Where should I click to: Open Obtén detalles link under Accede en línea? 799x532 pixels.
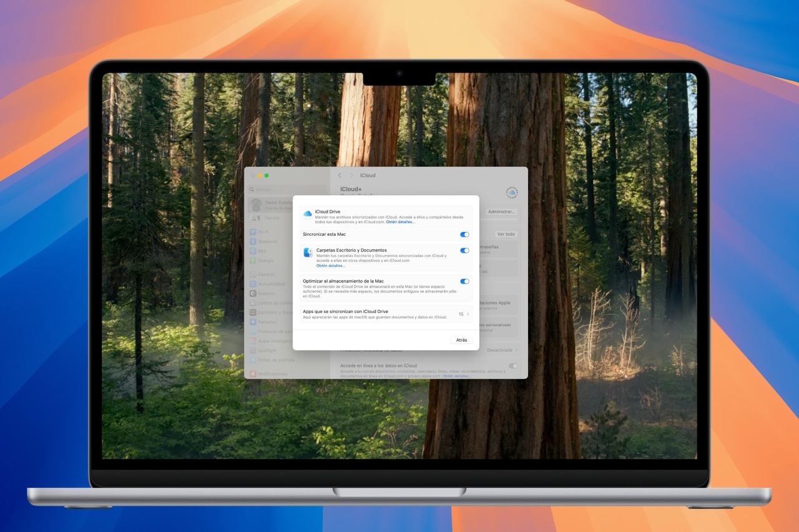(456, 376)
